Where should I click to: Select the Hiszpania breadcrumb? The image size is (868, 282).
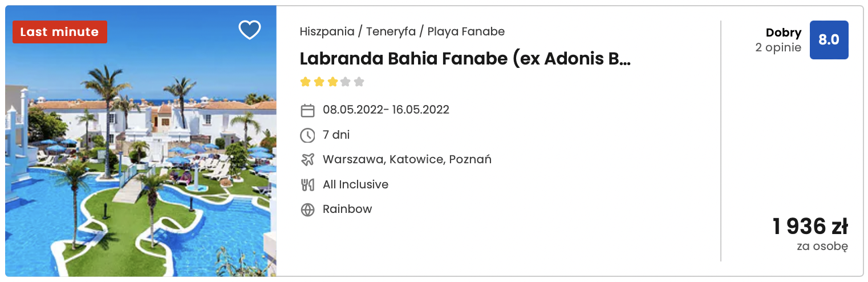point(327,31)
